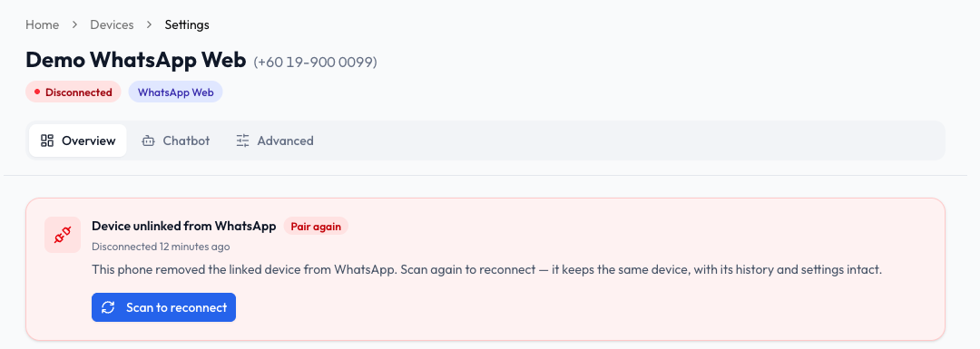Click 'This phone removed the linked device' message
The width and height of the screenshot is (980, 349).
(x=487, y=270)
